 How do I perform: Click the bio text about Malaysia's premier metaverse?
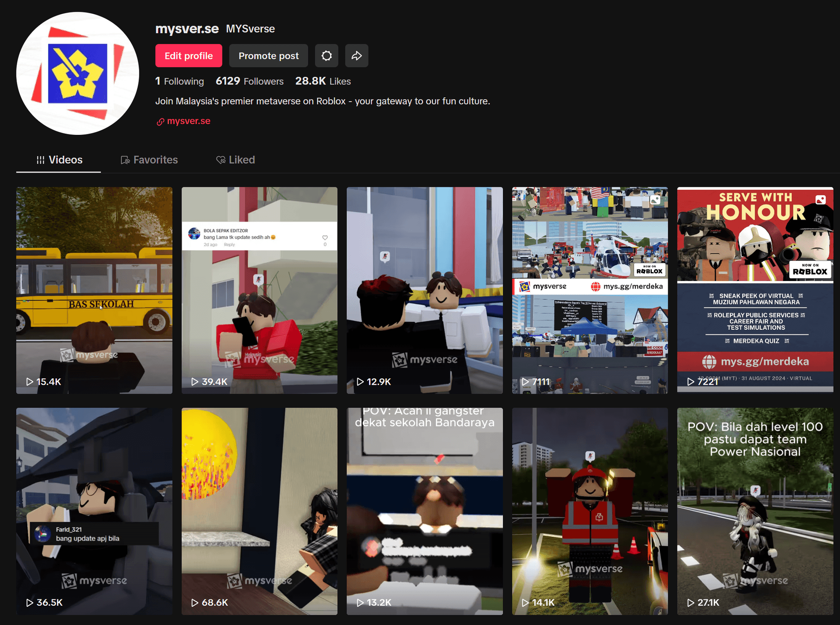(x=323, y=101)
